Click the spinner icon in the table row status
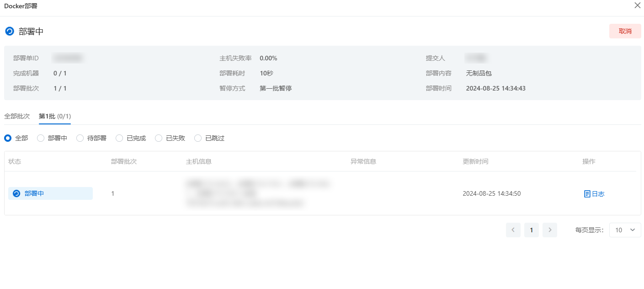644x289 pixels. 16,193
